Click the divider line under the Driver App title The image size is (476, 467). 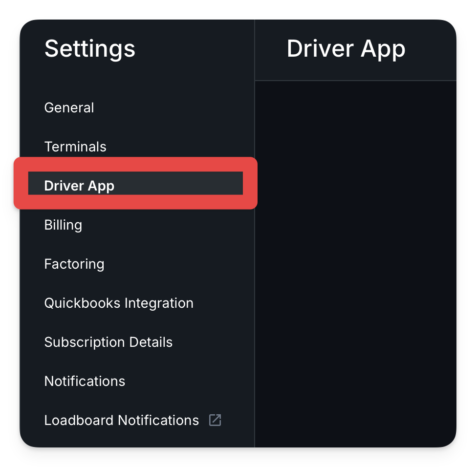coord(355,81)
